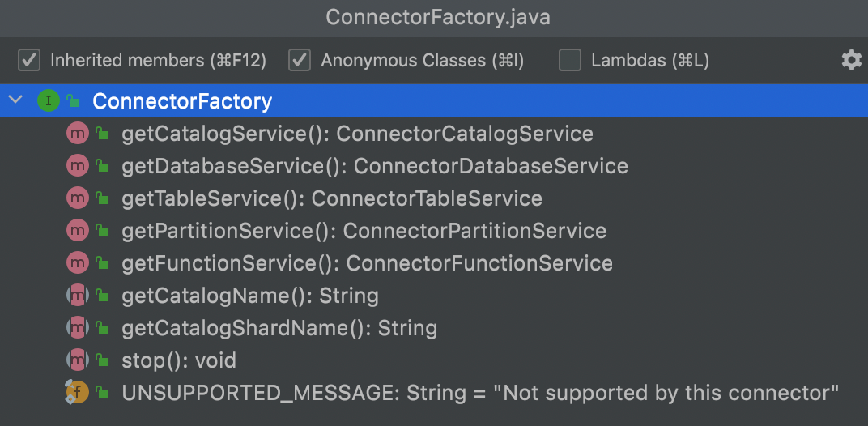Click method icon beside getDatabaseService()
Screen dimensions: 868x426
tap(78, 166)
